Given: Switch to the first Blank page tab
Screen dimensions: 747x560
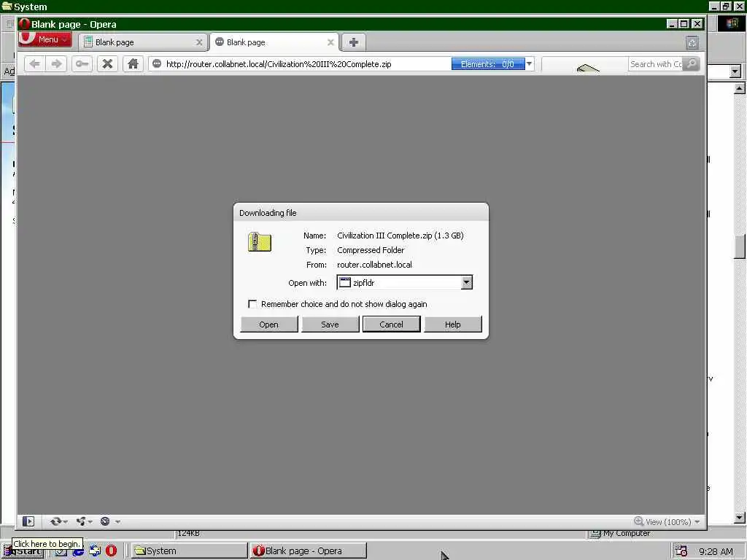Looking at the screenshot, I should tap(142, 42).
